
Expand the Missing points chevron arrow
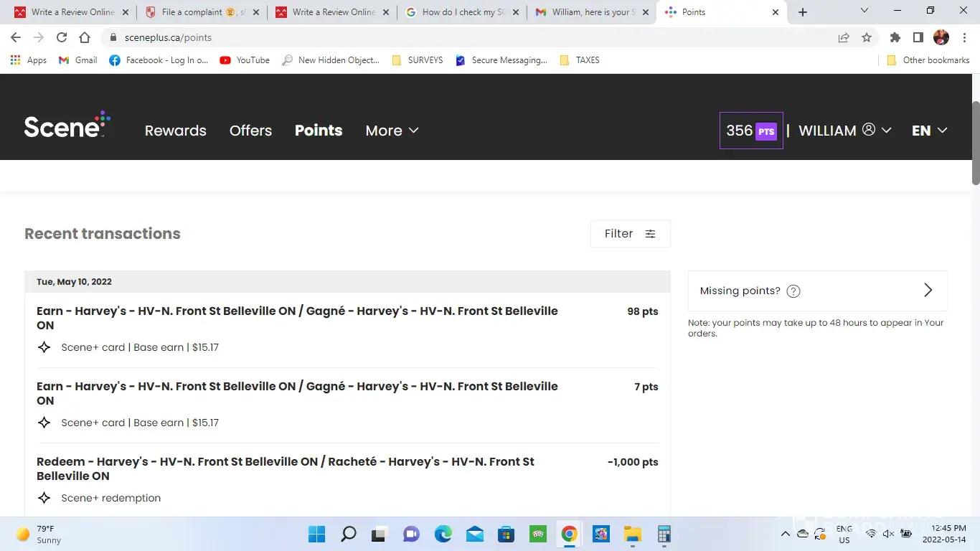click(928, 290)
